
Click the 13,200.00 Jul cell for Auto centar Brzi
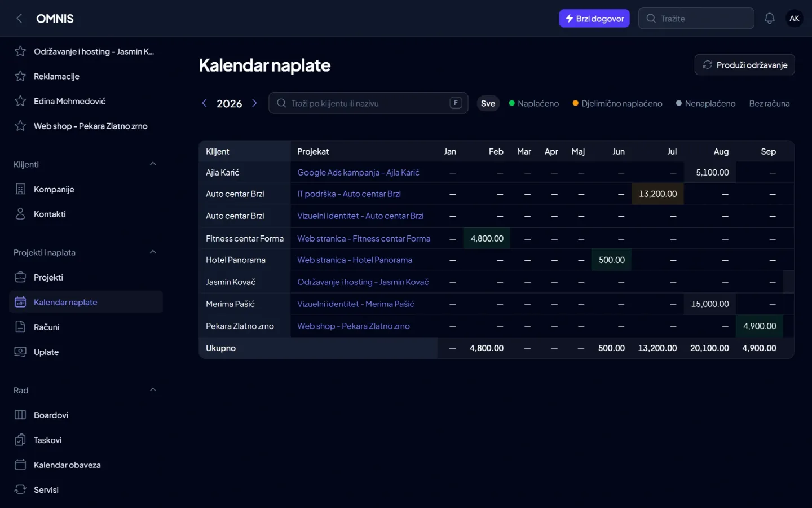click(657, 194)
